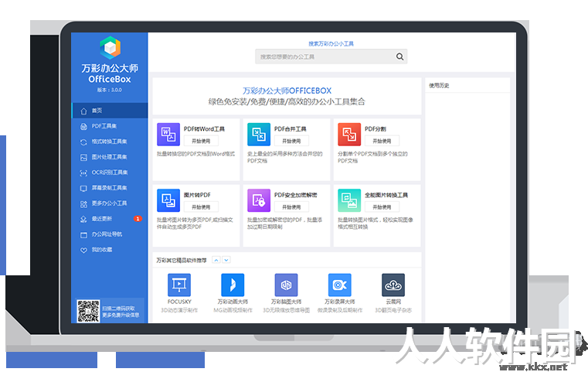Open the red PDF分割 icon
Image resolution: width=588 pixels, height=372 pixels.
349,134
